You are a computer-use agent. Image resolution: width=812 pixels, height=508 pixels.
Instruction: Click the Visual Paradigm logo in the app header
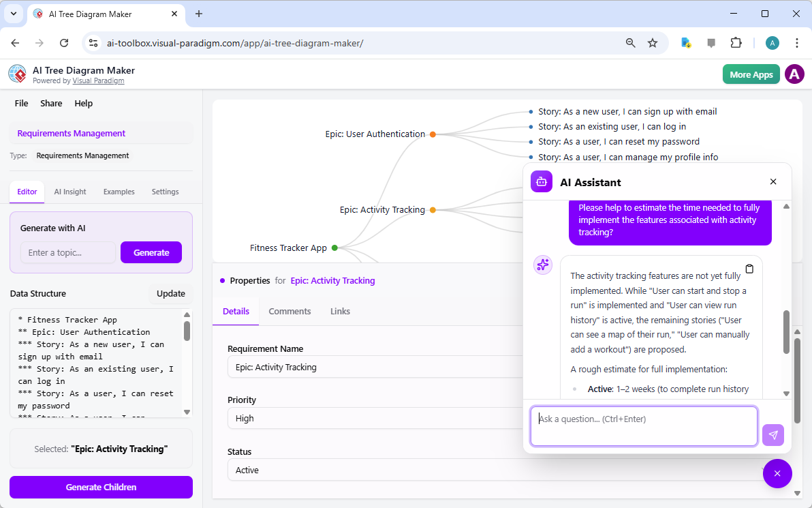tap(17, 74)
